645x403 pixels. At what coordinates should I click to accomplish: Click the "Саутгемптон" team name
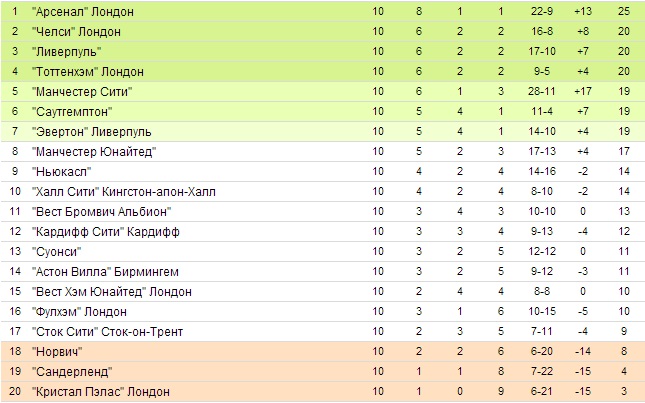pyautogui.click(x=72, y=111)
